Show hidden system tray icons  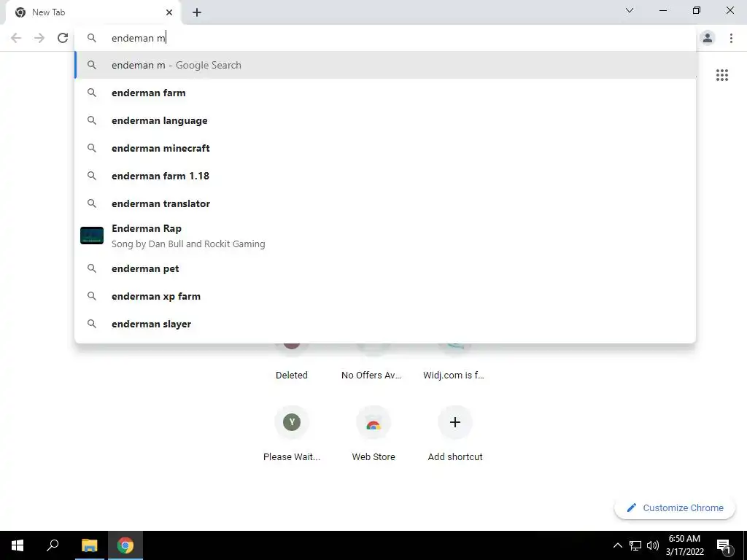coord(617,545)
